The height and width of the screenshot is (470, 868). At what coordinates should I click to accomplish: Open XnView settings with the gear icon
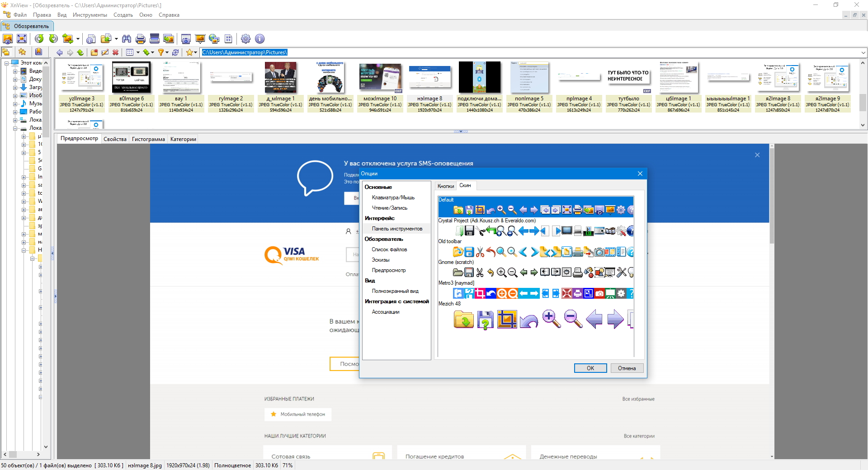pos(245,39)
